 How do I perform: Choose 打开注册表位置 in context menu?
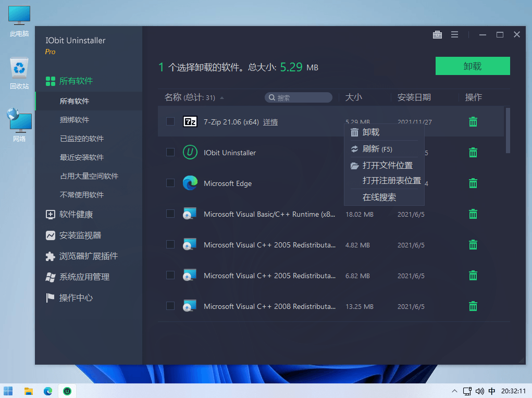pyautogui.click(x=384, y=181)
